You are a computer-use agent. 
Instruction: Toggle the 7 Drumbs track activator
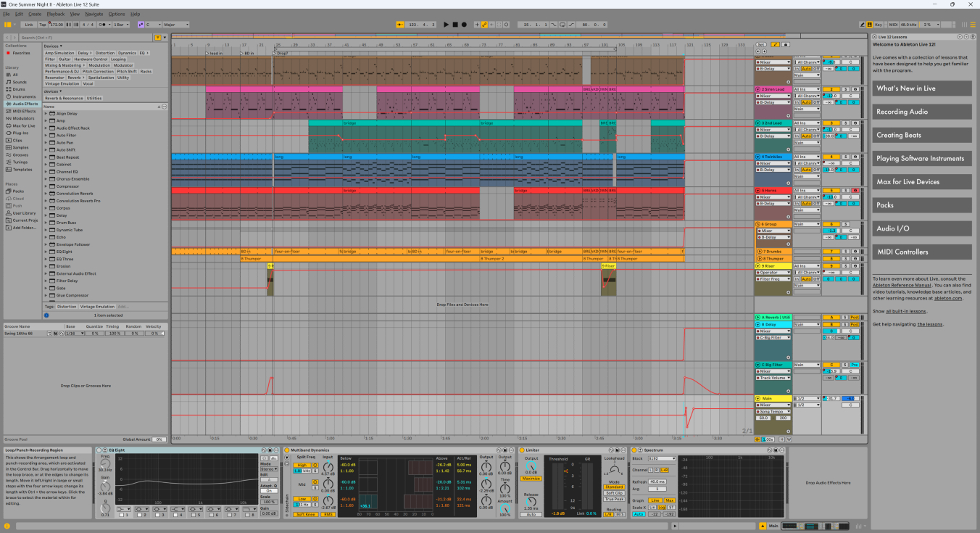point(831,251)
